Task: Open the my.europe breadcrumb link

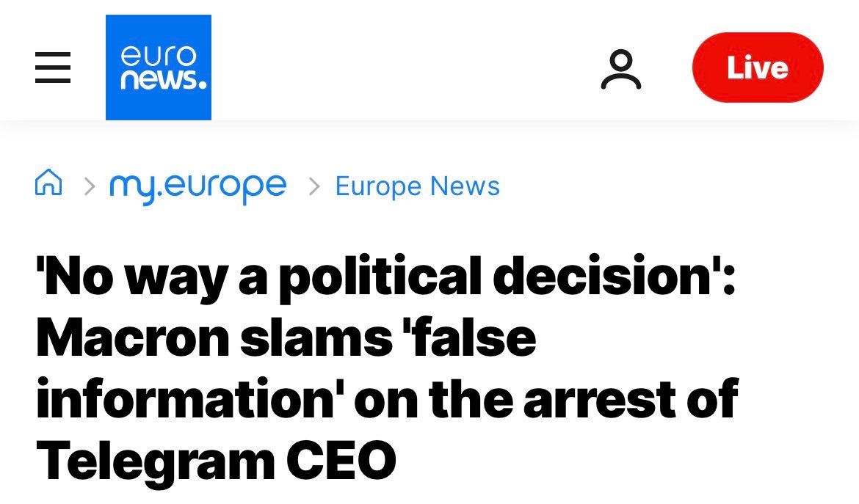Action: [197, 186]
